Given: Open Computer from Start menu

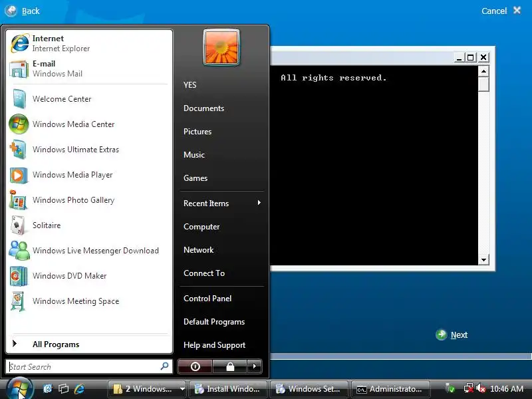Looking at the screenshot, I should tap(201, 227).
